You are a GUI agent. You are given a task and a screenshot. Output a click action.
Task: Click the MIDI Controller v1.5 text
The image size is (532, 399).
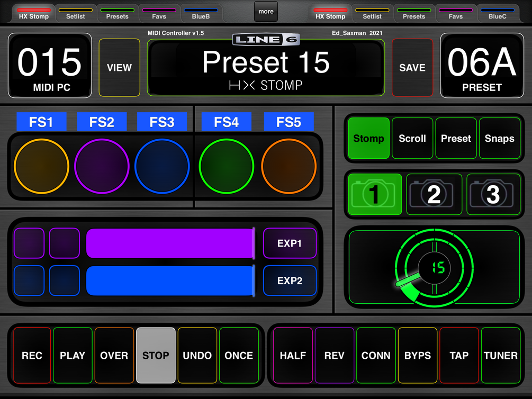pyautogui.click(x=176, y=33)
